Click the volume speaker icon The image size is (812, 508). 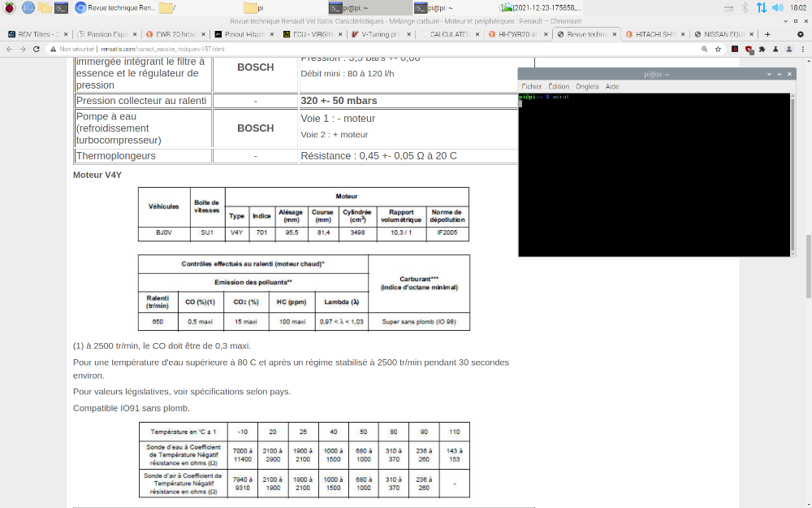coord(777,7)
